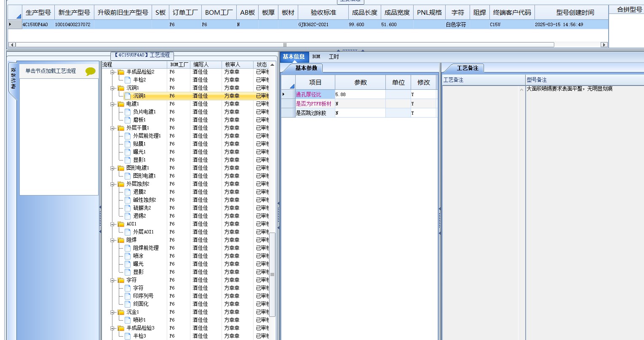This screenshot has width=644, height=340.
Task: Click document icon beside 退膜2
Action: click(x=128, y=192)
